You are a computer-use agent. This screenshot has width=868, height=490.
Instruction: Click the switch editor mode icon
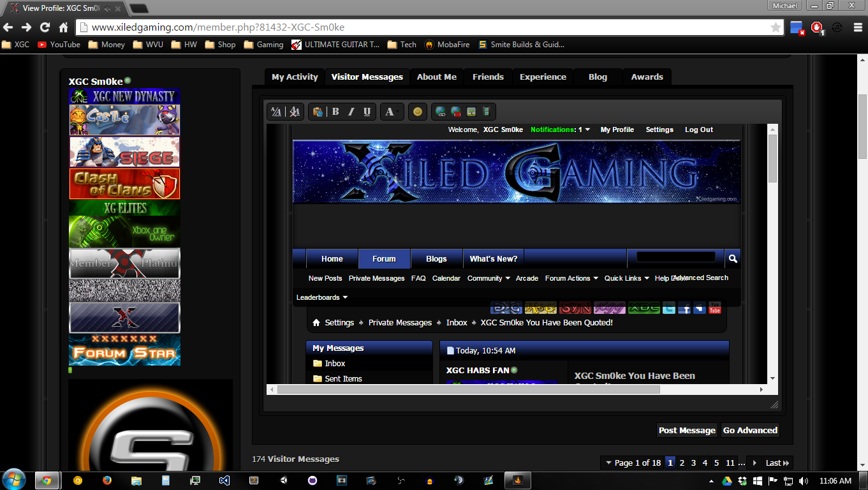pos(276,112)
